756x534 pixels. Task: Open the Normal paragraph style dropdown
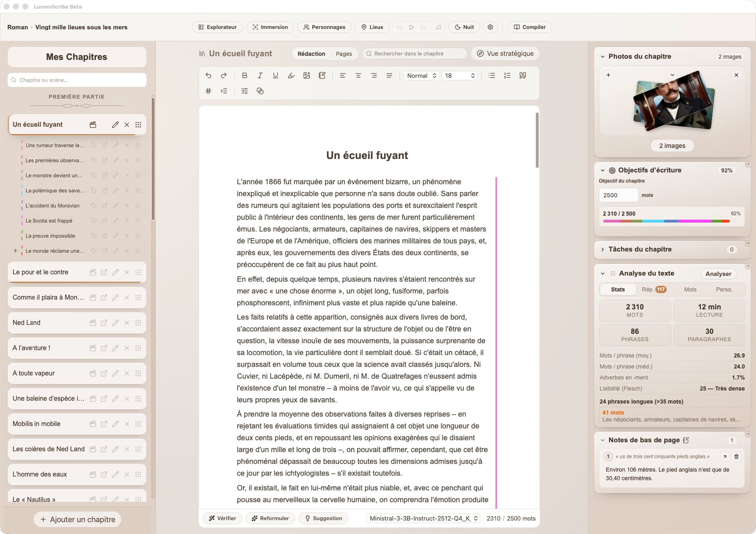pos(421,75)
